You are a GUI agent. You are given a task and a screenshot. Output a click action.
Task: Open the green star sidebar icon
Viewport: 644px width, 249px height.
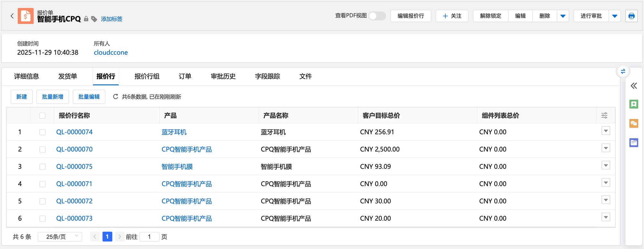[634, 104]
